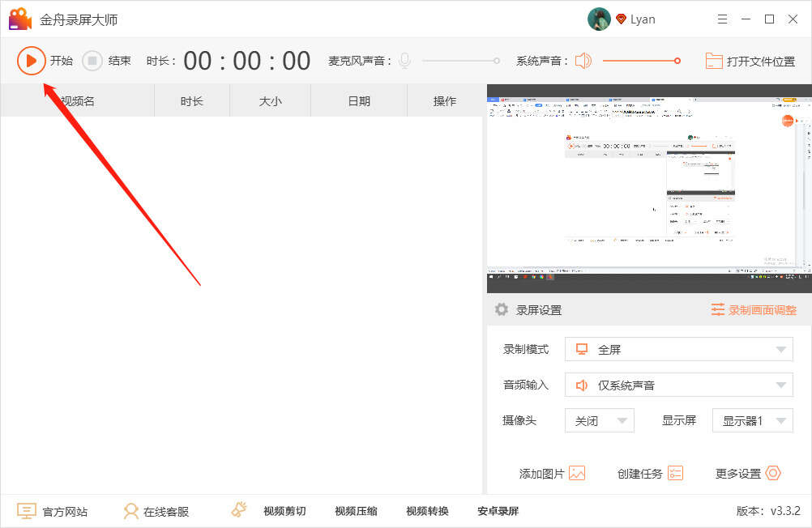The height and width of the screenshot is (528, 812).
Task: Select the 大小 column header
Action: 270,101
